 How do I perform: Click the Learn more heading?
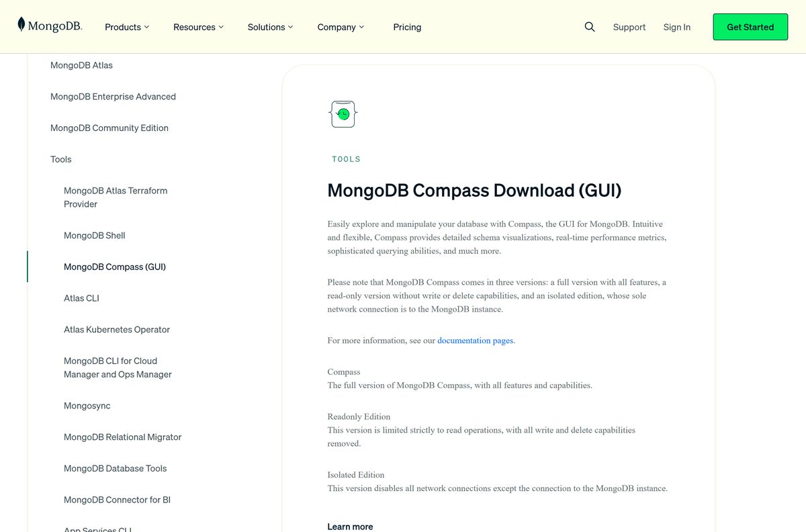tap(350, 527)
